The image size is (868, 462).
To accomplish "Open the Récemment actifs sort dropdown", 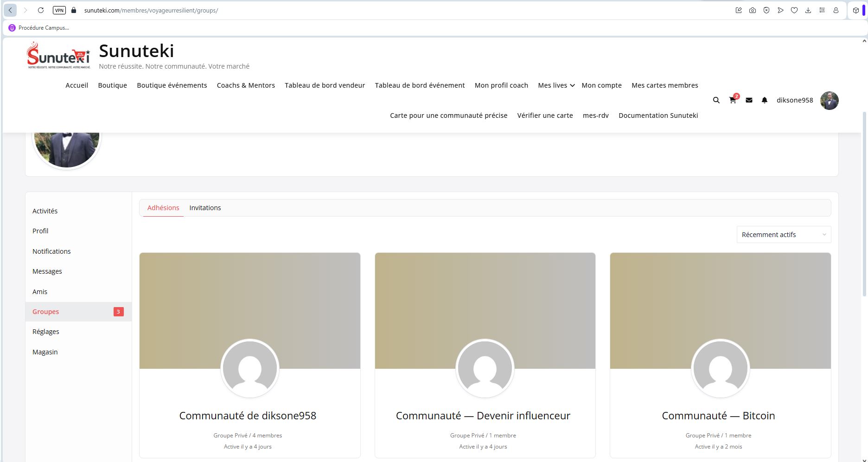I will (784, 235).
